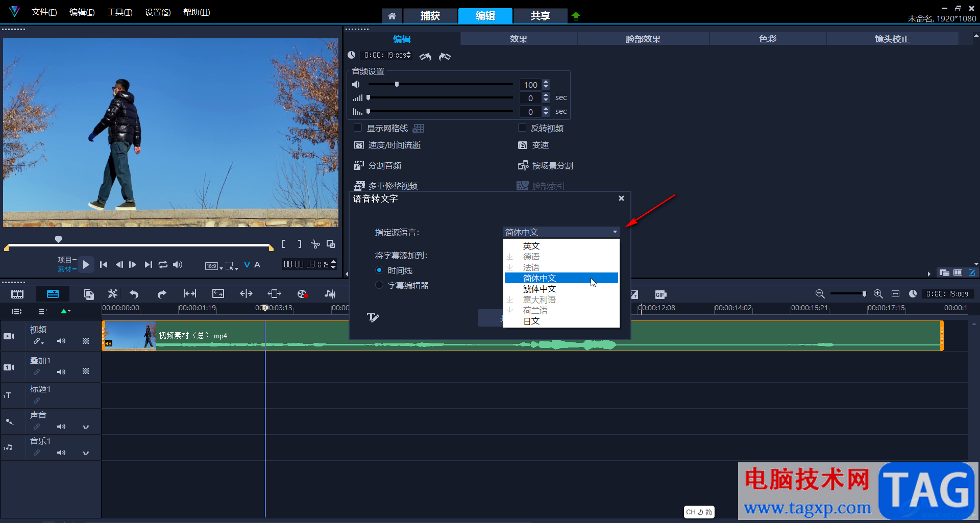This screenshot has width=980, height=523.
Task: Open the Home tab icon
Action: [x=392, y=16]
